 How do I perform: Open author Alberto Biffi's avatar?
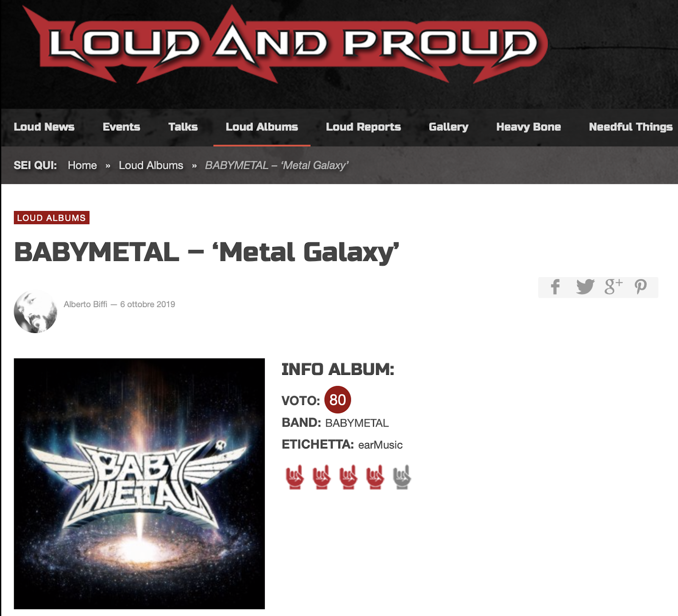[x=35, y=312]
